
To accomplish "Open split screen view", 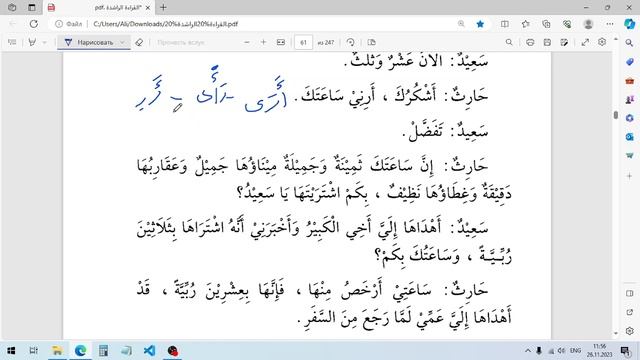I will tap(505, 24).
